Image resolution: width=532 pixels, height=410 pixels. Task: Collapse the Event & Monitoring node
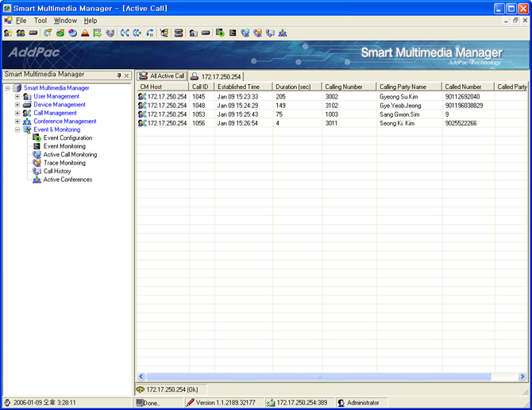click(17, 130)
